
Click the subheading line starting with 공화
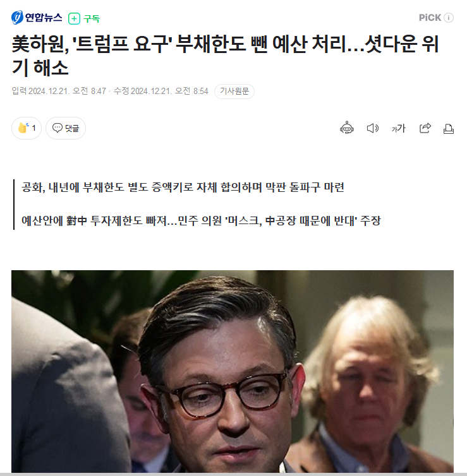pos(183,187)
